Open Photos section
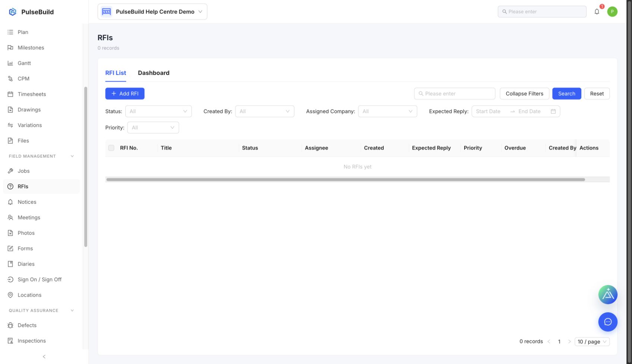Image resolution: width=632 pixels, height=364 pixels. [41, 233]
